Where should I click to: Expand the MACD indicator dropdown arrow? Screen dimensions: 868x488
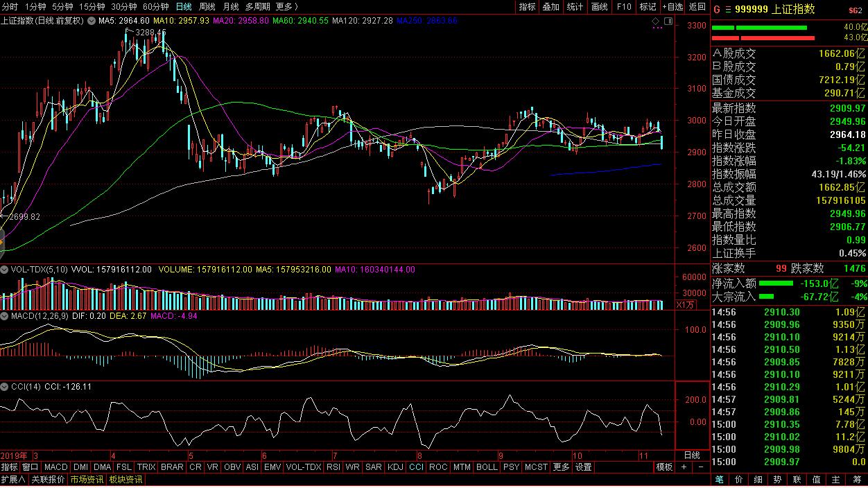coord(4,316)
